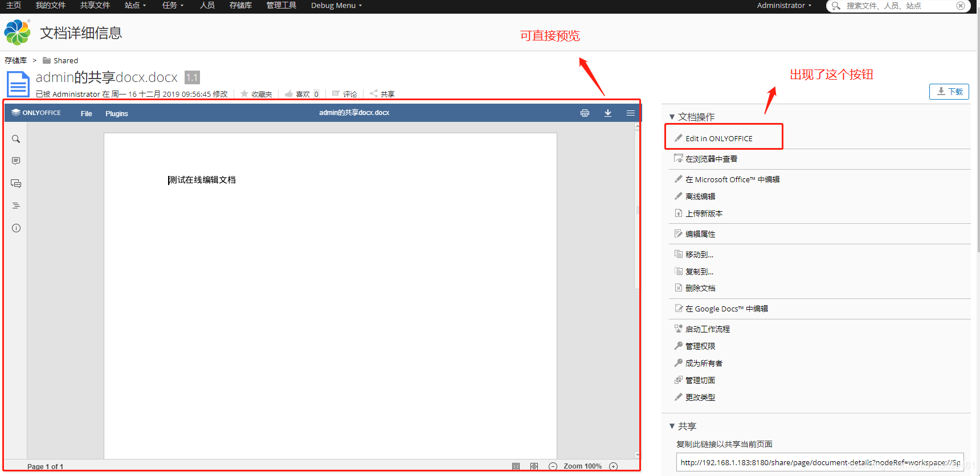
Task: Open the ONLYOFFICE Plugins menu
Action: pos(117,113)
